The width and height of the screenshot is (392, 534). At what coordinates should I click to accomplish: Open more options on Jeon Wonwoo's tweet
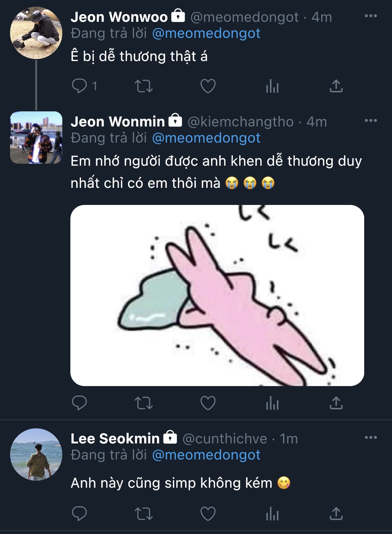(x=371, y=16)
